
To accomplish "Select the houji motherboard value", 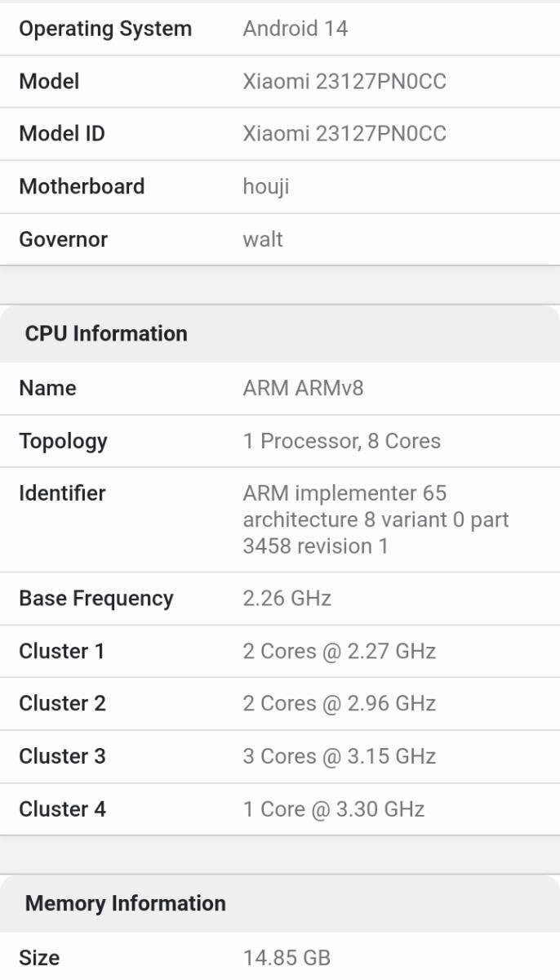I will point(266,187).
